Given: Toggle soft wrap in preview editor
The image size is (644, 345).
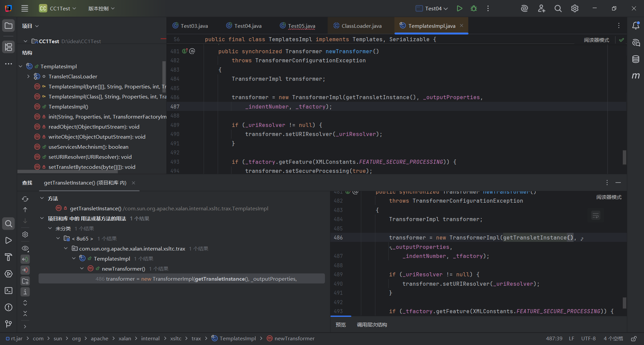Looking at the screenshot, I should pos(596,215).
